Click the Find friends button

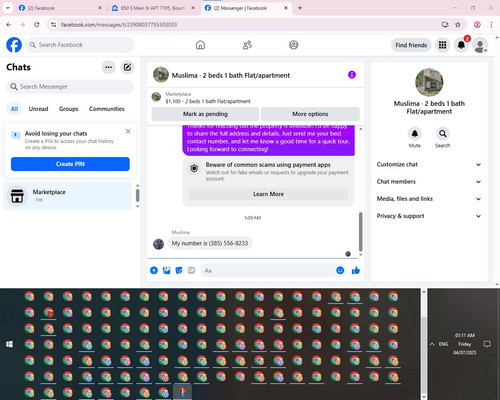click(411, 45)
